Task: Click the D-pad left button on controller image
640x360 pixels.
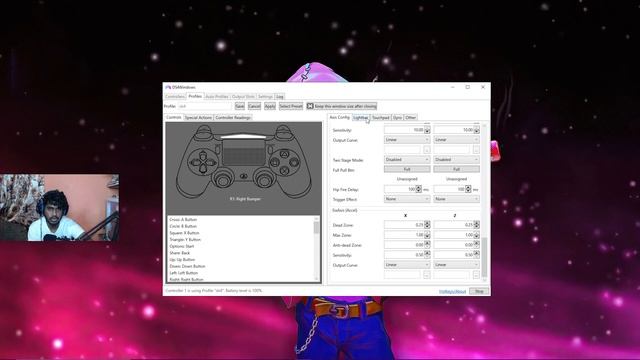Action: coord(195,162)
